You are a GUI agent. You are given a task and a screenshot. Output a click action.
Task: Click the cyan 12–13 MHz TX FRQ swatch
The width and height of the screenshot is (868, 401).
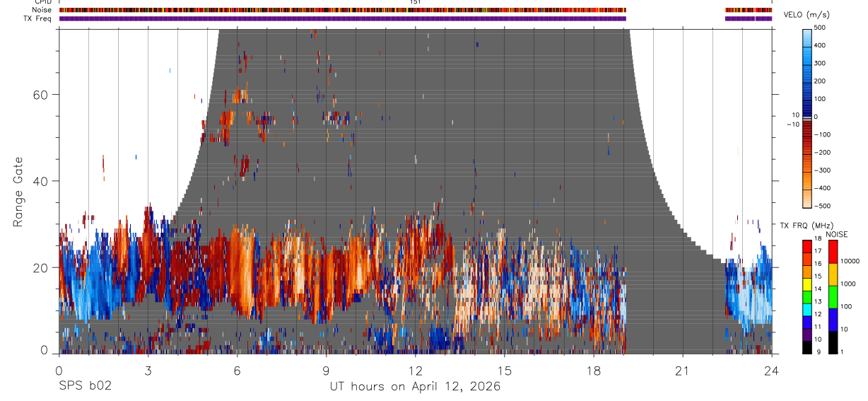[807, 309]
